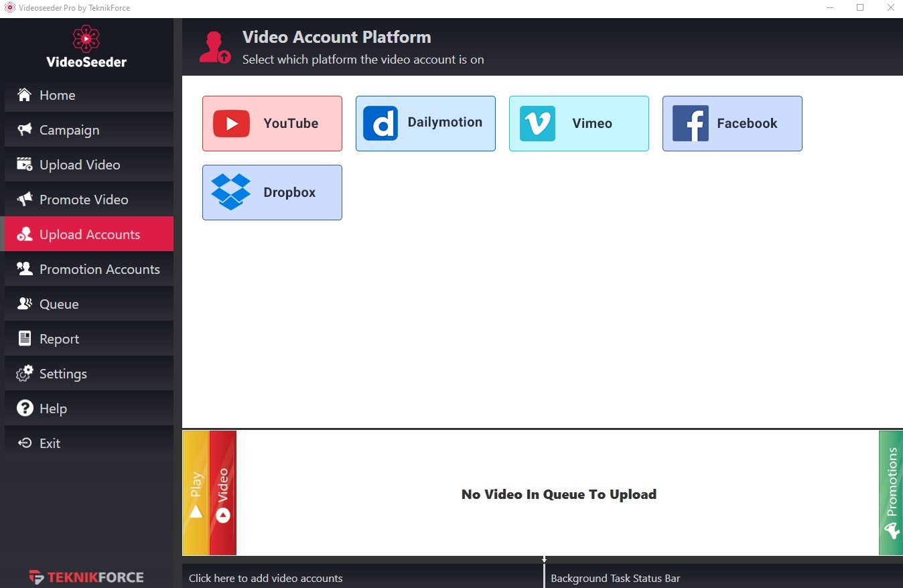
Task: Click the VideoSeeder logo in sidebar
Action: [x=86, y=47]
